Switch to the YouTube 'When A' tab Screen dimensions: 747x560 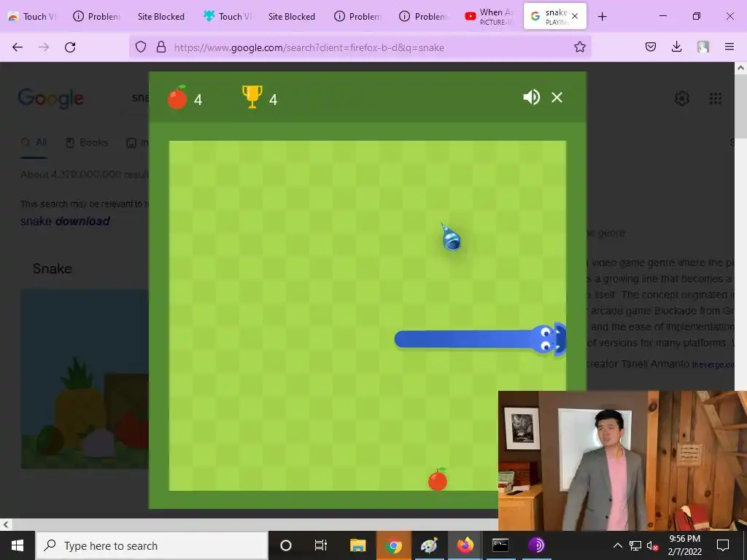489,17
